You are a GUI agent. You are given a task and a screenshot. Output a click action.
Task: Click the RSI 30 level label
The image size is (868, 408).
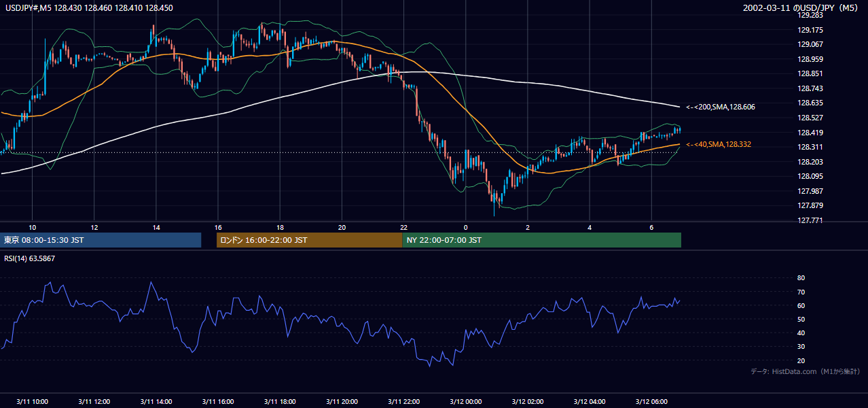(x=801, y=347)
